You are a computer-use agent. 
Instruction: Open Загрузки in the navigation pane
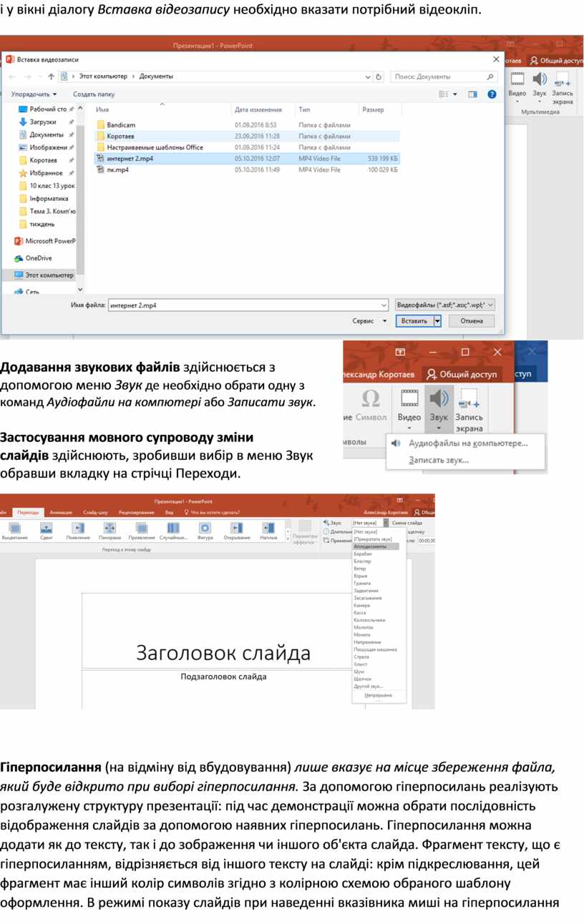tap(42, 122)
